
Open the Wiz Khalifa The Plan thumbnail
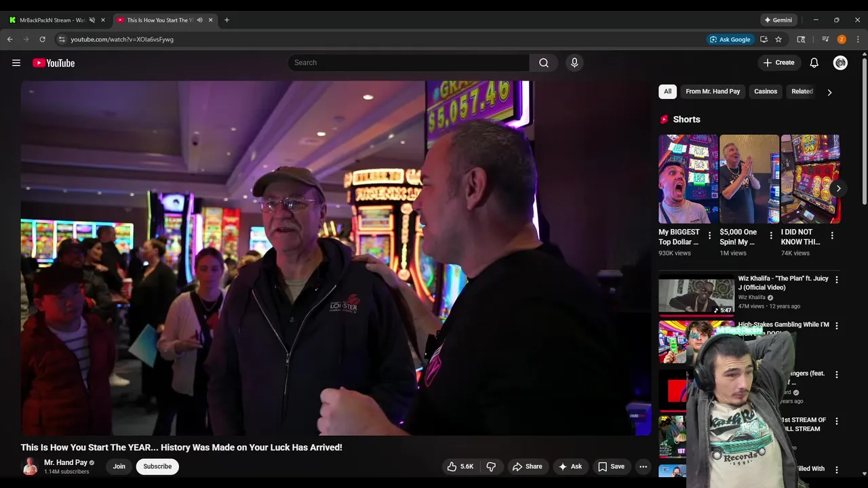pos(696,296)
